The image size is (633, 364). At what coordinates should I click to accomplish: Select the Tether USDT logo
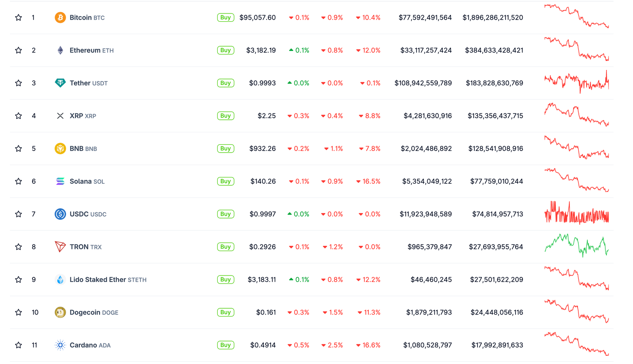click(x=60, y=83)
